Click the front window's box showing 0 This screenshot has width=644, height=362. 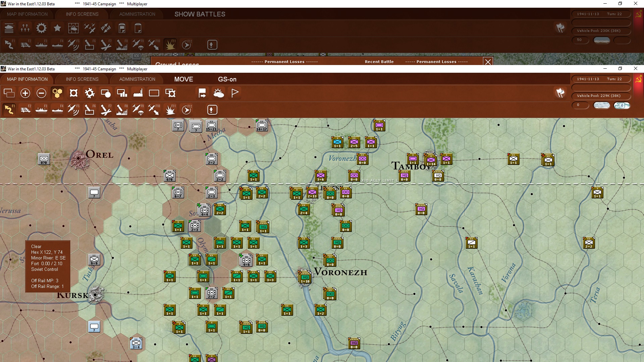(x=580, y=105)
